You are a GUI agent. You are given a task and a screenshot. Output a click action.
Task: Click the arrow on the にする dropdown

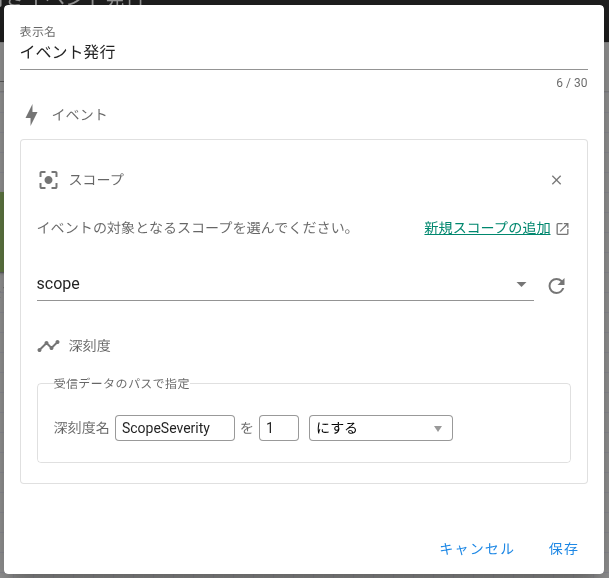coord(438,429)
